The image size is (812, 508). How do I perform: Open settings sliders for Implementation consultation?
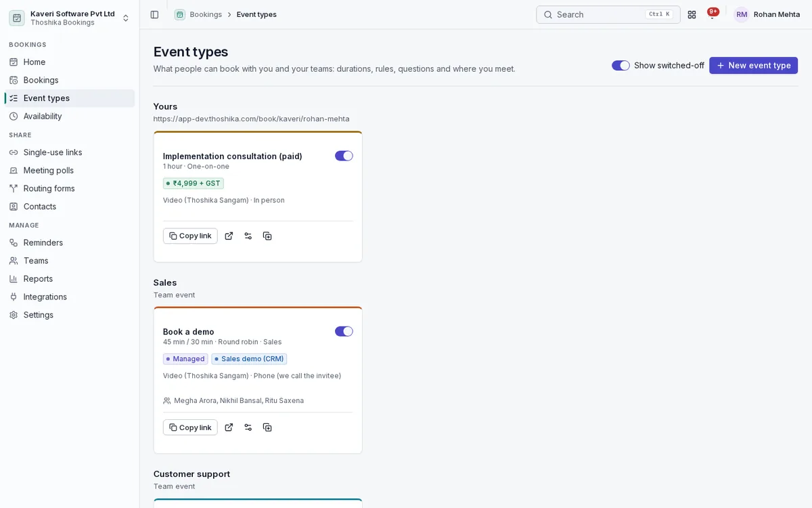coord(248,236)
